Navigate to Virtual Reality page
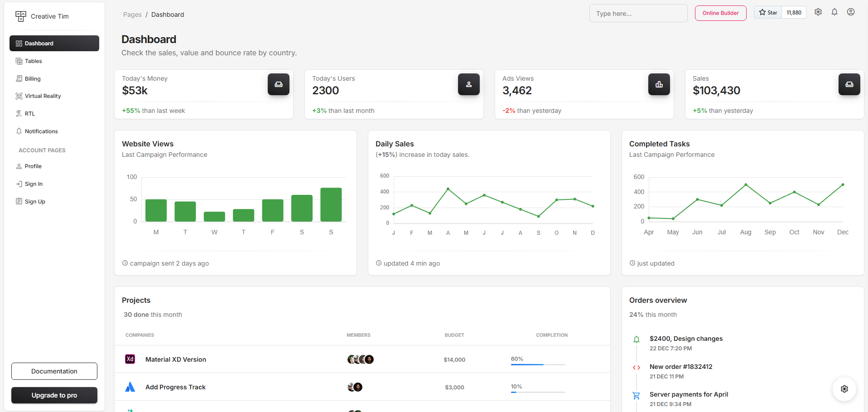This screenshot has height=412, width=868. point(54,96)
